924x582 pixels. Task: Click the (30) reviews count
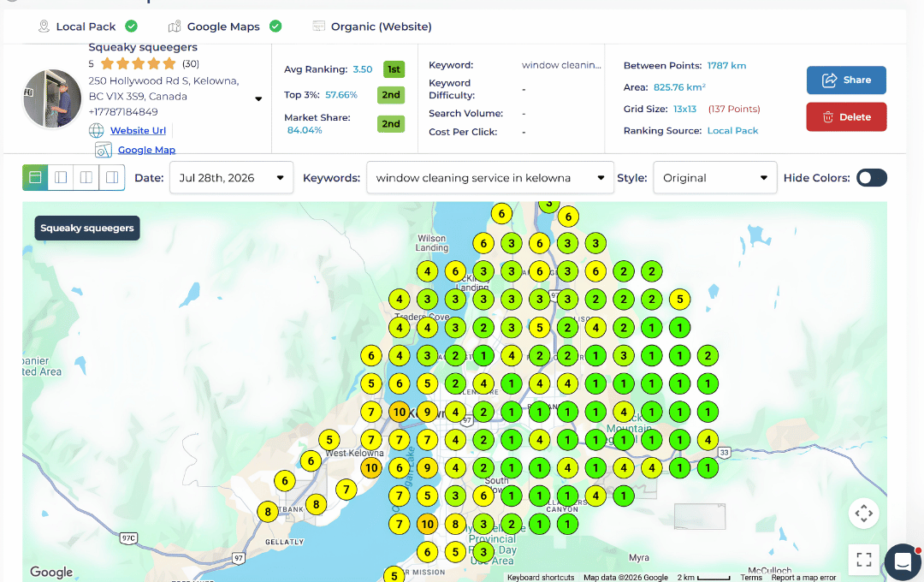pos(190,63)
